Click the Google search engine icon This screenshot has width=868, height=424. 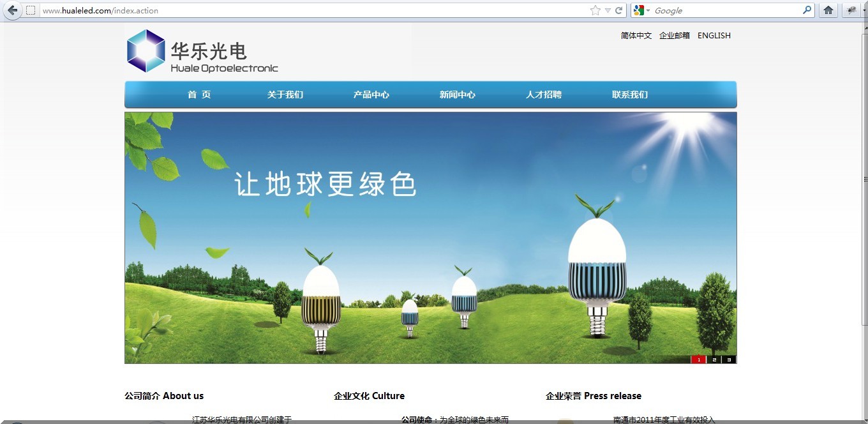tap(638, 10)
